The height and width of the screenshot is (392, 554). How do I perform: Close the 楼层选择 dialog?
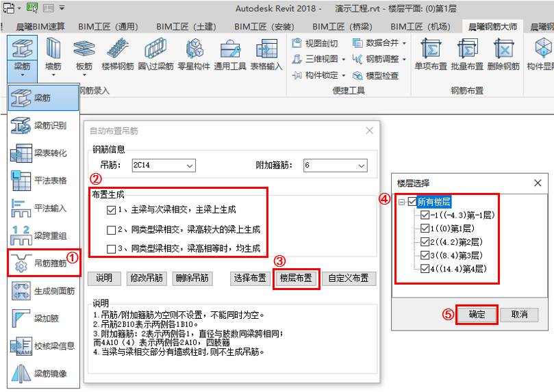point(538,183)
